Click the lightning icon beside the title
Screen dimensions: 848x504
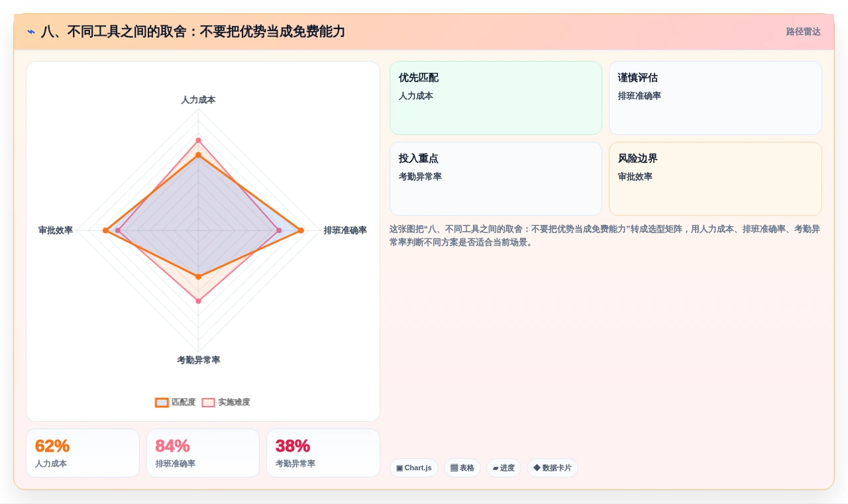pos(31,32)
